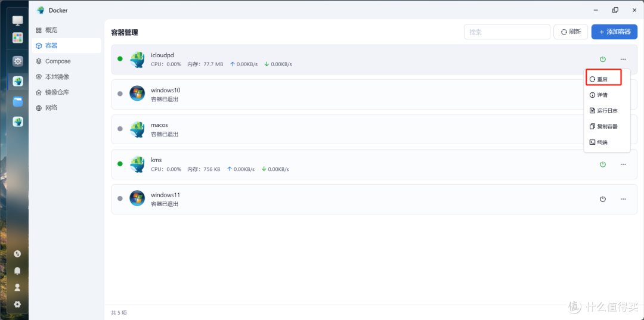Click the icloudpd container name

coord(163,55)
